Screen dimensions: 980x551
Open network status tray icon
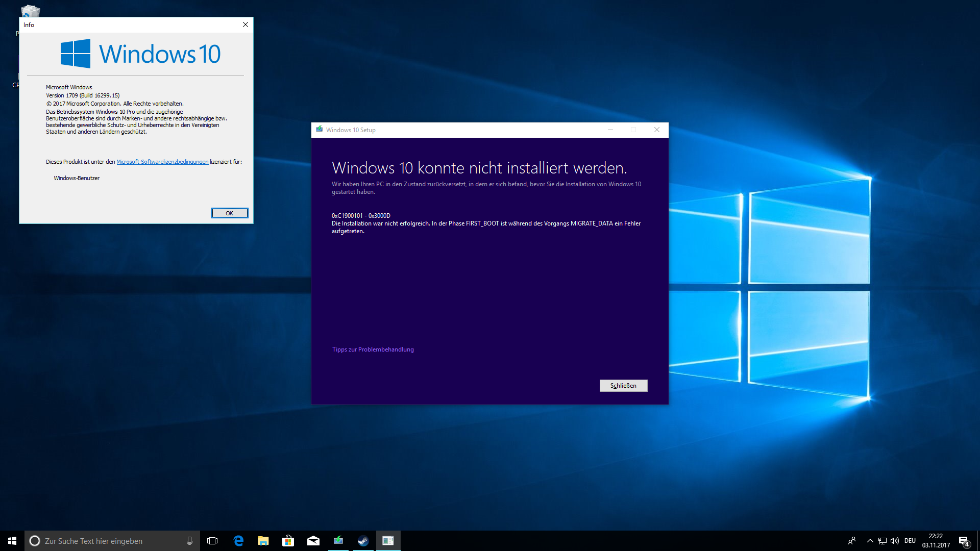coord(882,541)
